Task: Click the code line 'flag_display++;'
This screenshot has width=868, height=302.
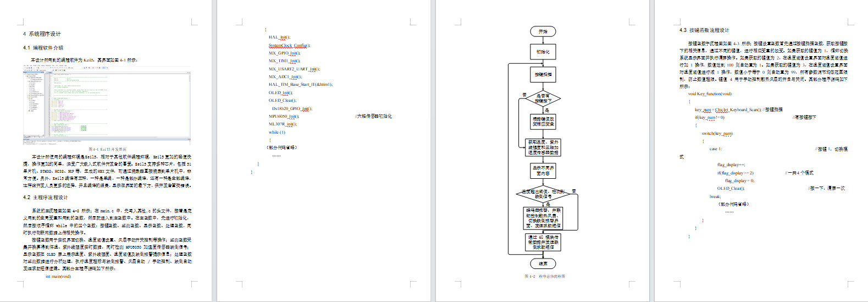Action: point(731,165)
